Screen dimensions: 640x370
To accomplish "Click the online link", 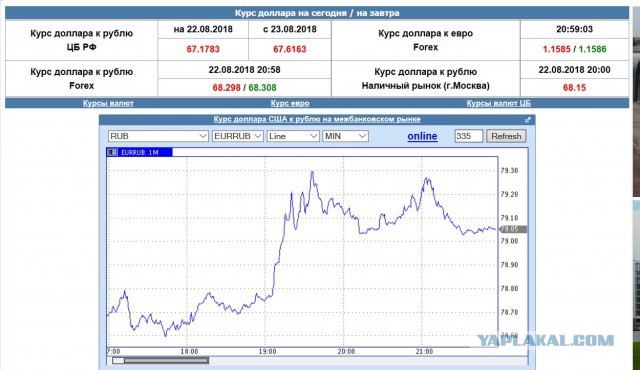I will pyautogui.click(x=422, y=136).
